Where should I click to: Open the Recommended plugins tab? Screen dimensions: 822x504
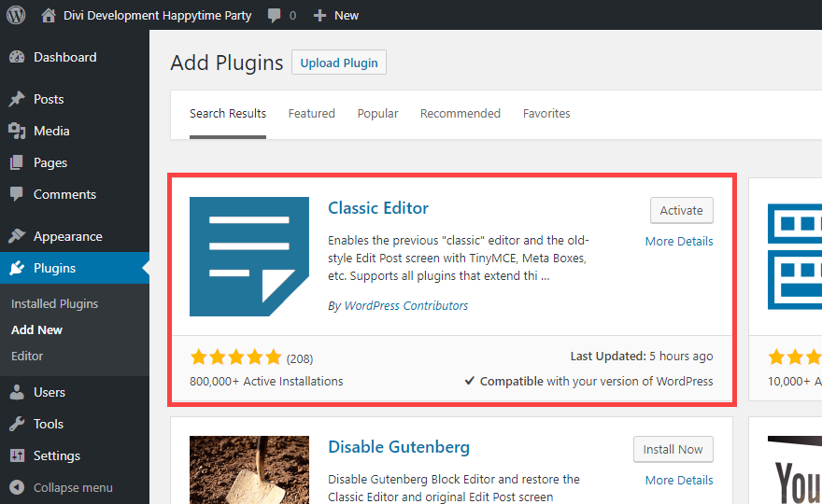(460, 113)
